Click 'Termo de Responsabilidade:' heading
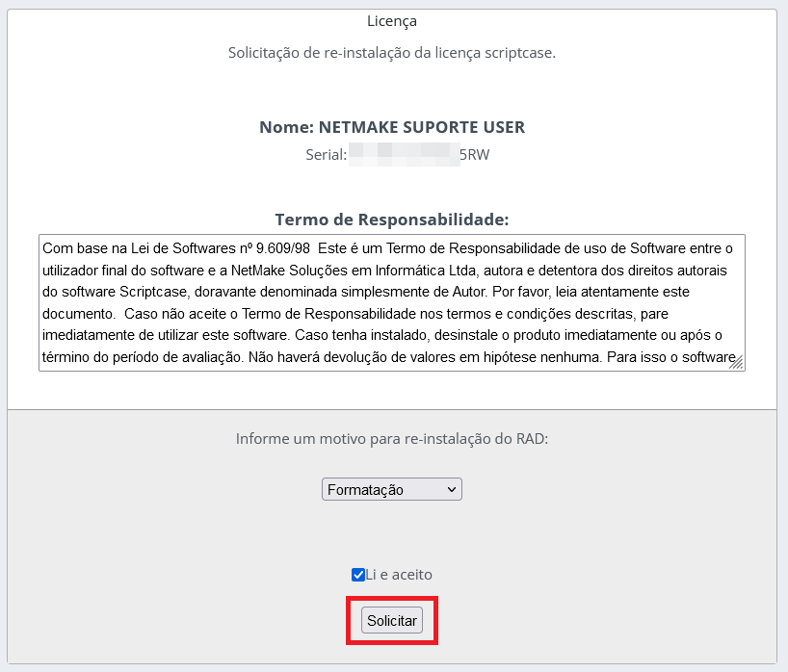The height and width of the screenshot is (672, 788). tap(392, 220)
